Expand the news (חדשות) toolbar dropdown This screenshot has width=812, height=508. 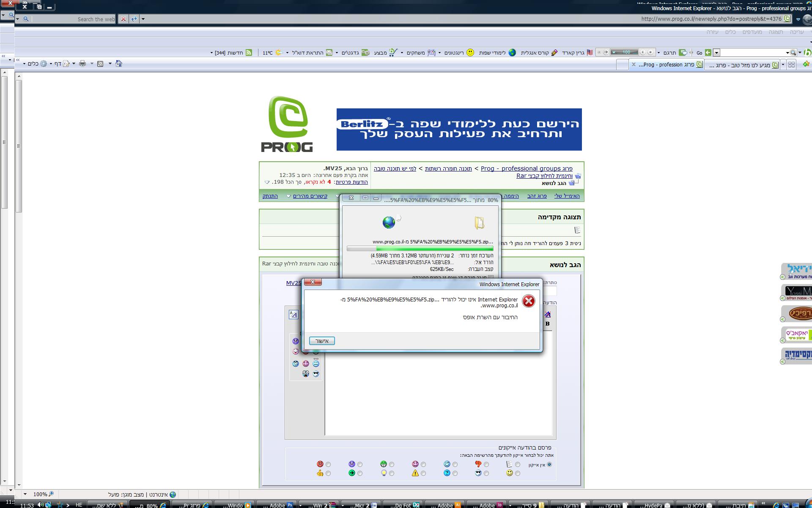click(211, 52)
